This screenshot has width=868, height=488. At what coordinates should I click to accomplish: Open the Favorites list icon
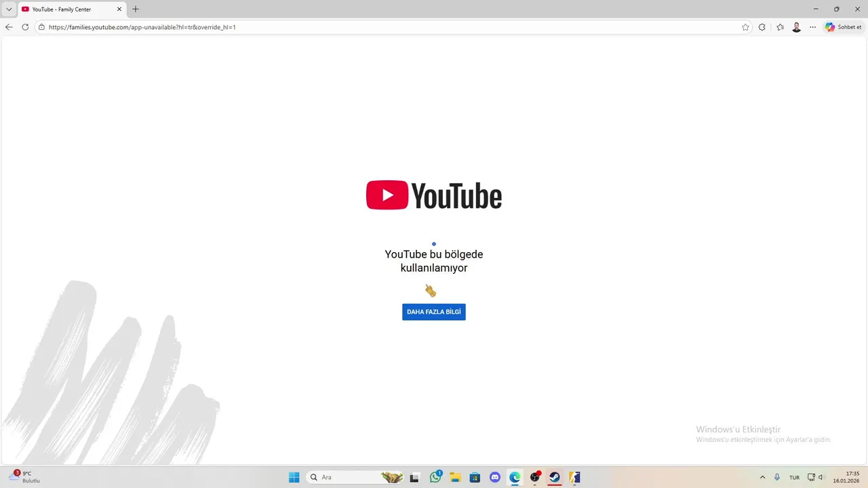point(780,27)
